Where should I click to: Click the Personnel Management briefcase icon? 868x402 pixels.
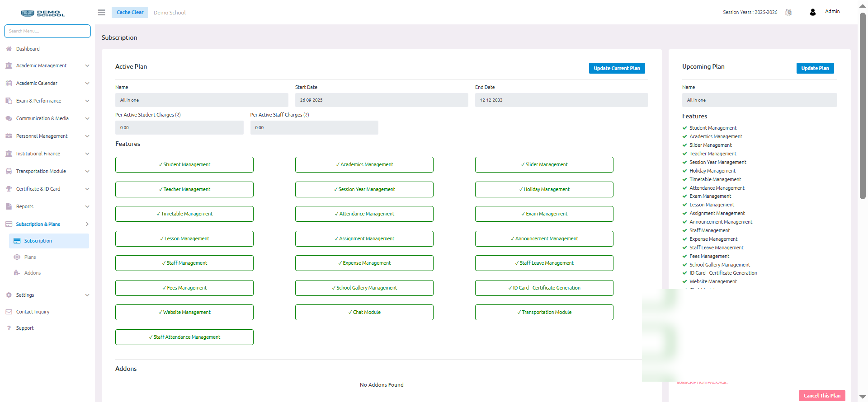click(9, 136)
